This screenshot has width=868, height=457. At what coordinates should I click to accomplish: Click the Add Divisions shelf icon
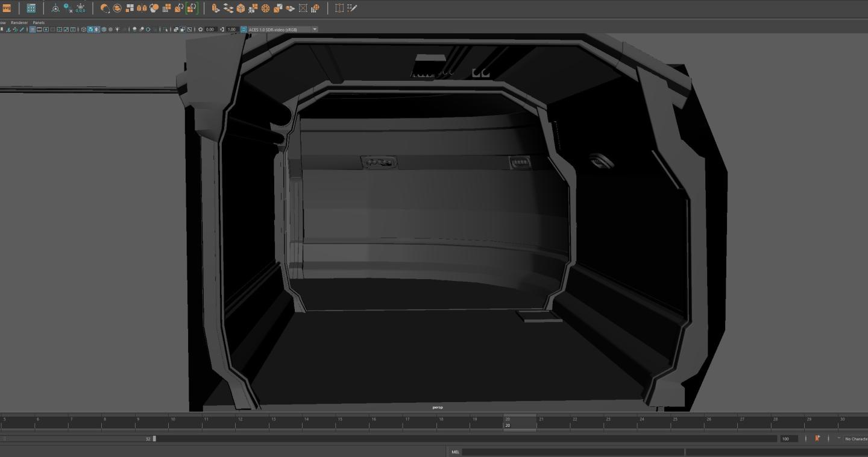pos(253,8)
